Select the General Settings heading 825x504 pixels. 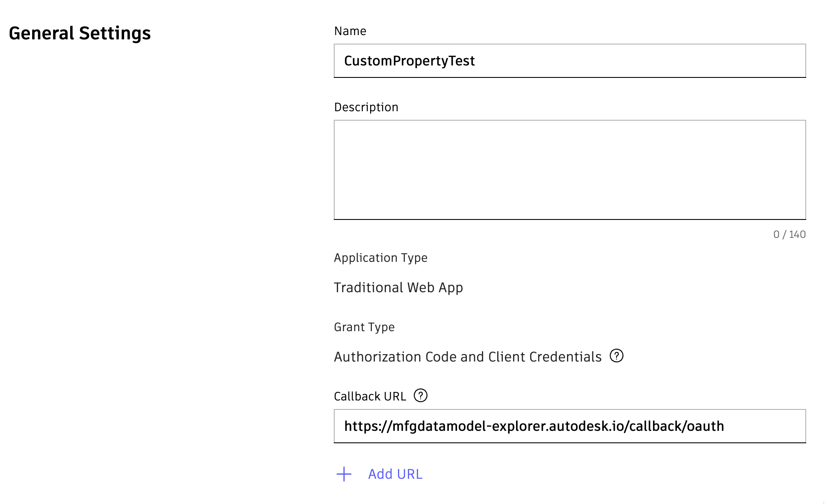[80, 33]
